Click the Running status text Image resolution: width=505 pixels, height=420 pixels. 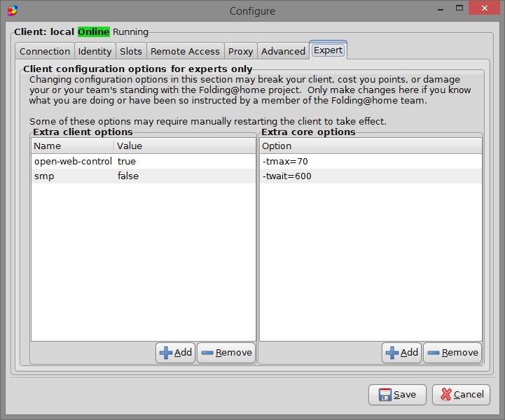[x=130, y=32]
